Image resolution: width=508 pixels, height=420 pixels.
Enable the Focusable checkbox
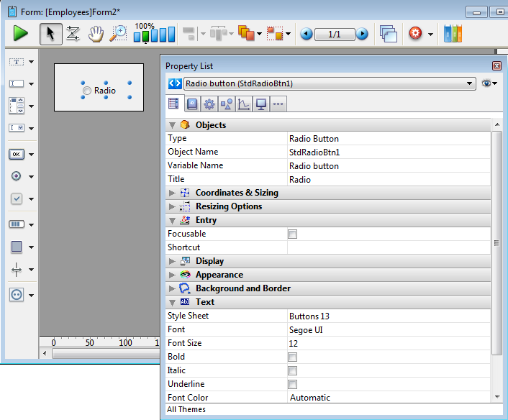tap(293, 234)
